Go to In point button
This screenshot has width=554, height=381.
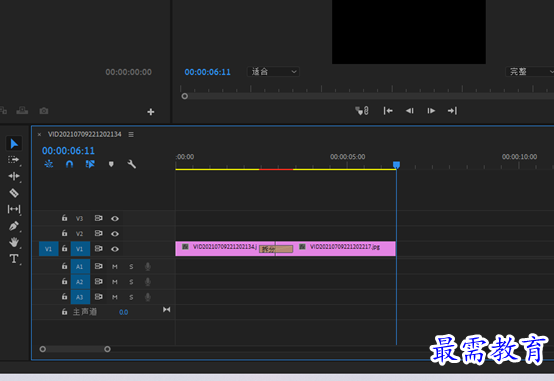coord(388,111)
